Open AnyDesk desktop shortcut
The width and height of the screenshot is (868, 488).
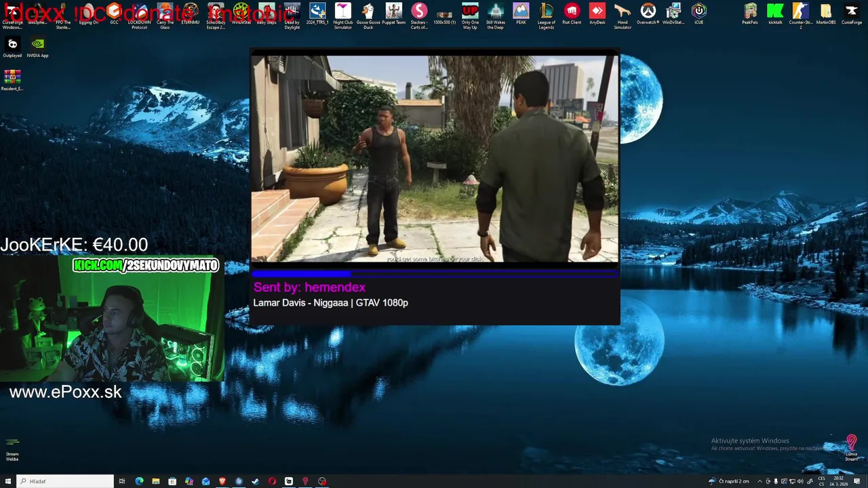point(597,14)
